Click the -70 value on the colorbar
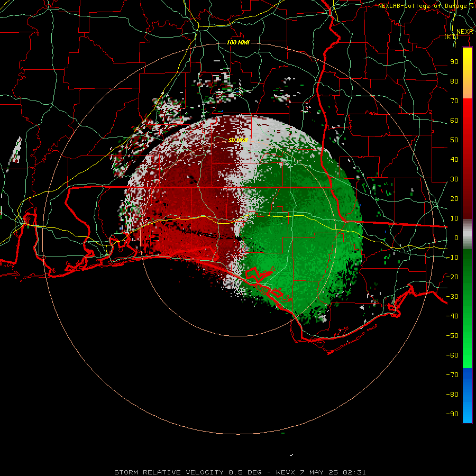Screen dimensions: 476x476 [452, 374]
